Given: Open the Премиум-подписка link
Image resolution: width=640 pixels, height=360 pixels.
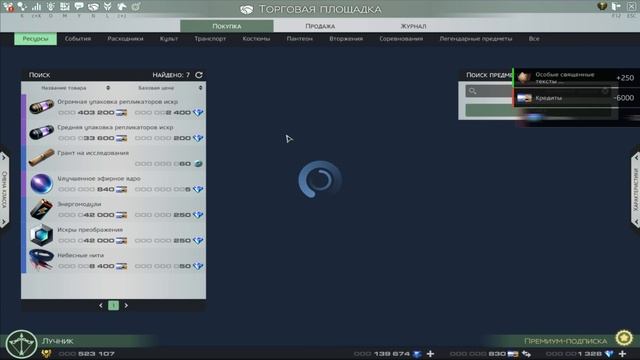Looking at the screenshot, I should 565,341.
